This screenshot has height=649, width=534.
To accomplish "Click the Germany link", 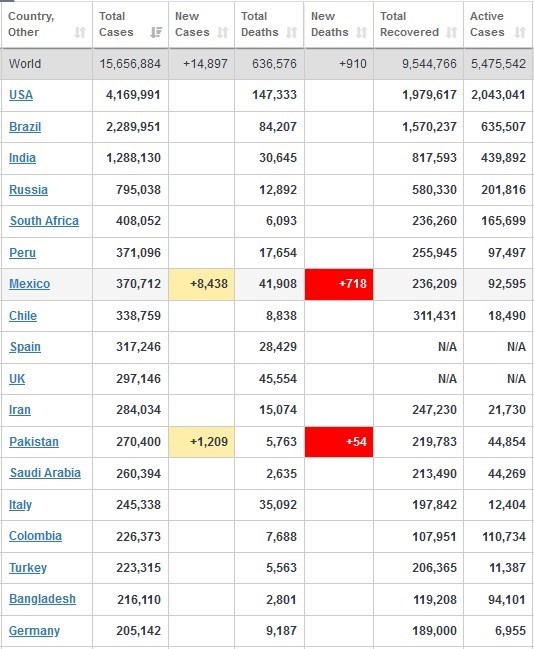I will coord(34,631).
